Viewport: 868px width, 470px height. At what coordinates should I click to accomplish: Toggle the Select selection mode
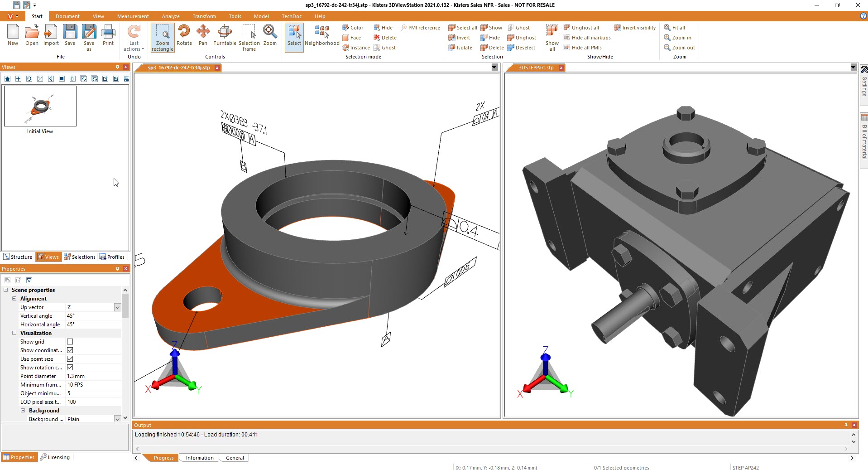pos(294,38)
